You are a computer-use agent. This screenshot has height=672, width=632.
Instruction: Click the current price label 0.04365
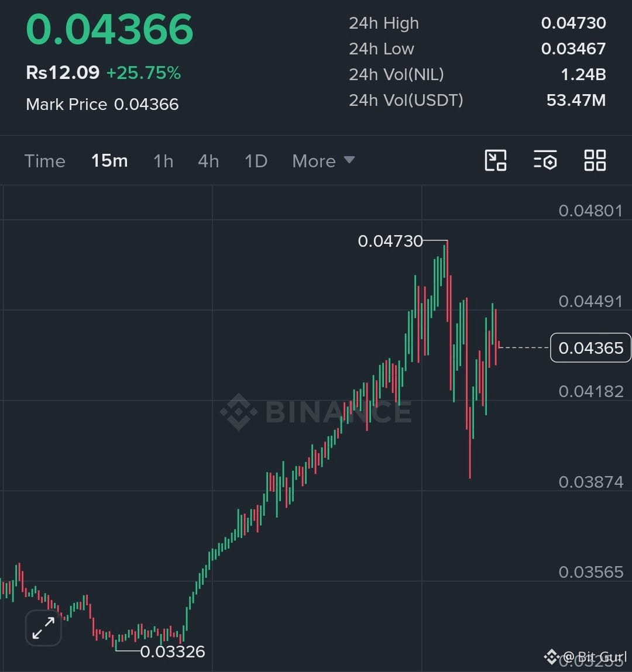(x=591, y=347)
